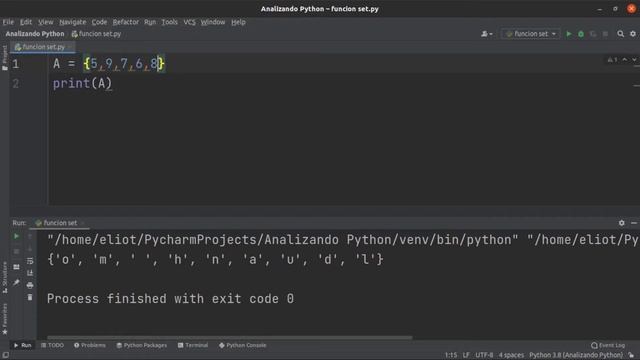Close the 'funcion set.py' editor tab
This screenshot has height=360, width=640.
coord(70,47)
